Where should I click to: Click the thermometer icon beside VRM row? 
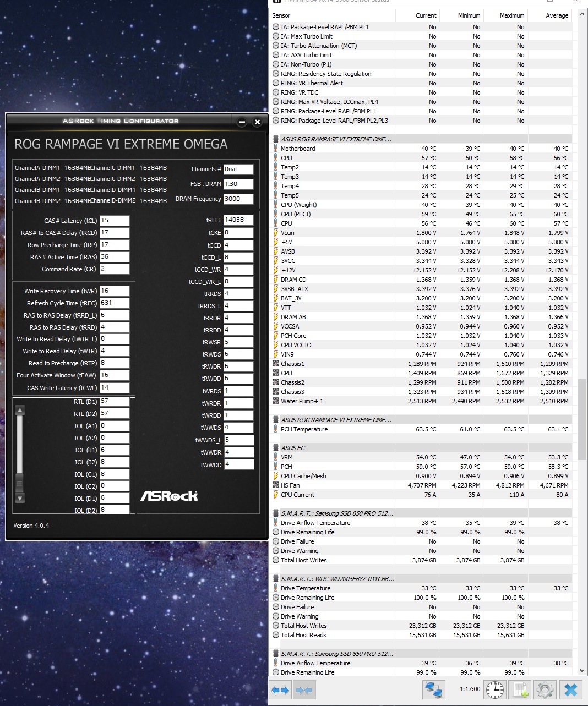[276, 457]
